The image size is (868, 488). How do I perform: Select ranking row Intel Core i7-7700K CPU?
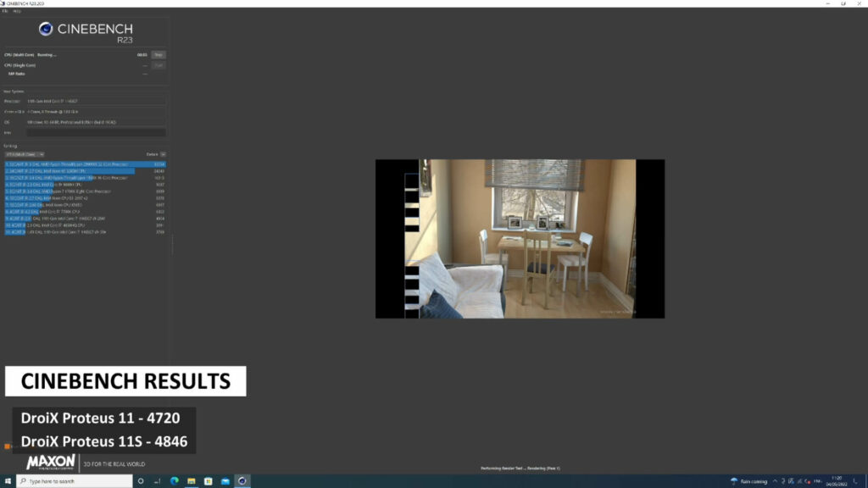86,212
